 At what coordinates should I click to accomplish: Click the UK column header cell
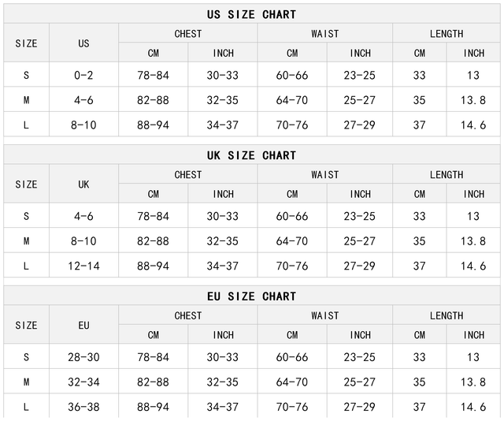[x=83, y=184]
